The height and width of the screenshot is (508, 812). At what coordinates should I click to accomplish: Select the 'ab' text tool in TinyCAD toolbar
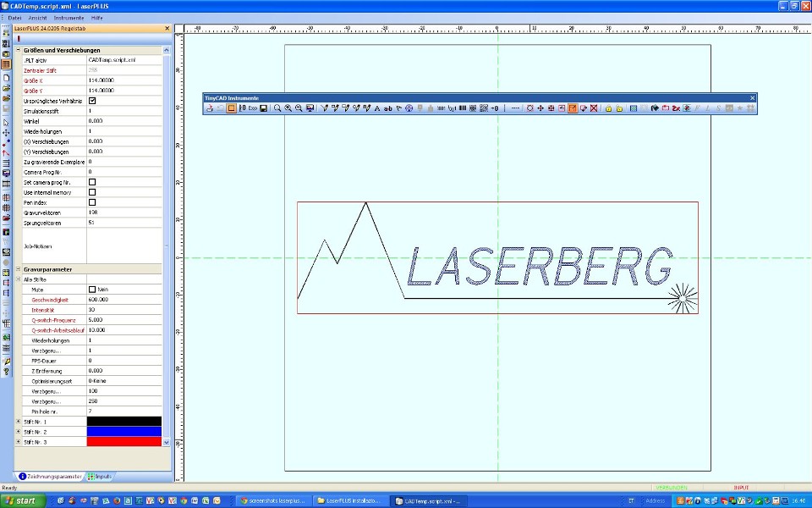(388, 108)
